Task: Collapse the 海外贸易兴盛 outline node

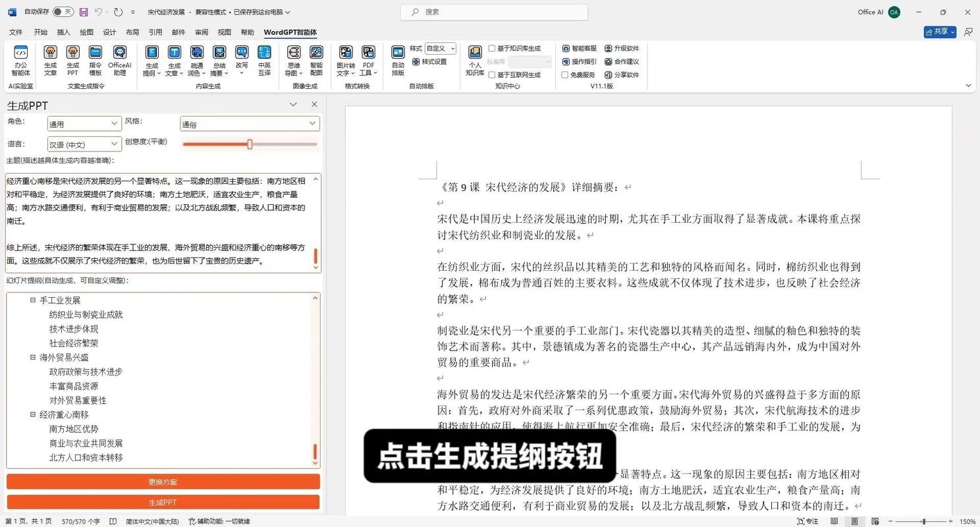Action: click(33, 357)
